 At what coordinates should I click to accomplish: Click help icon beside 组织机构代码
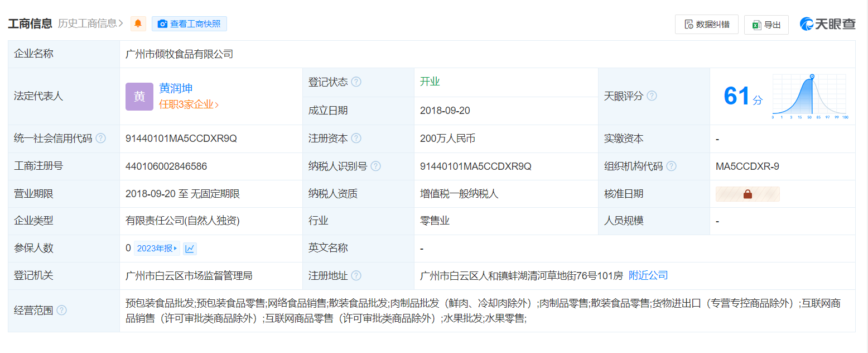pyautogui.click(x=671, y=166)
